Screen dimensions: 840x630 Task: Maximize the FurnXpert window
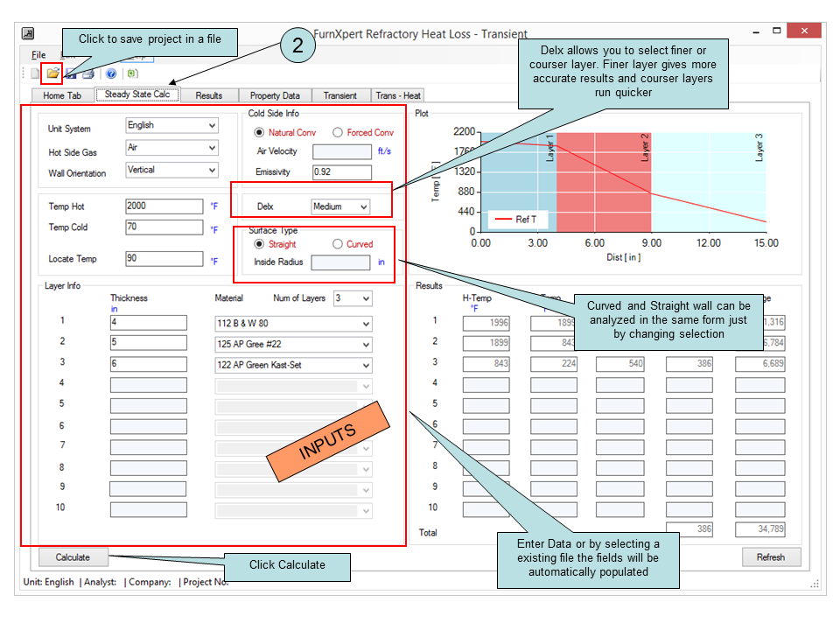[777, 31]
